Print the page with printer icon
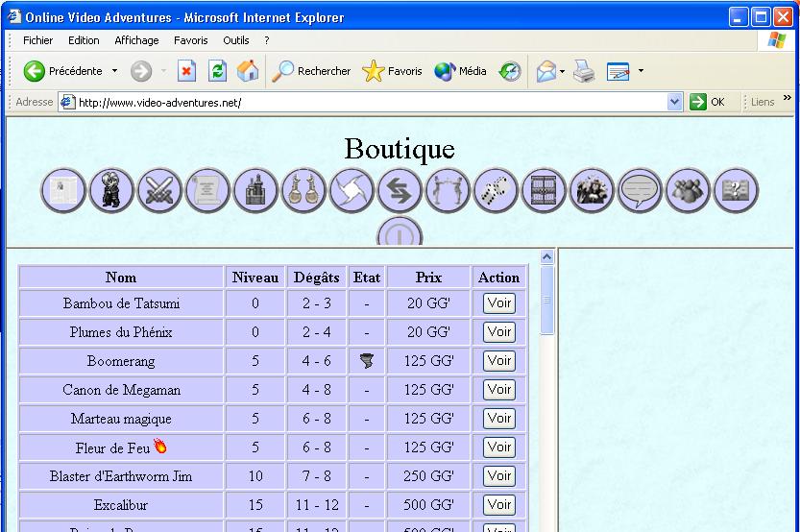The width and height of the screenshot is (800, 532). pyautogui.click(x=583, y=71)
